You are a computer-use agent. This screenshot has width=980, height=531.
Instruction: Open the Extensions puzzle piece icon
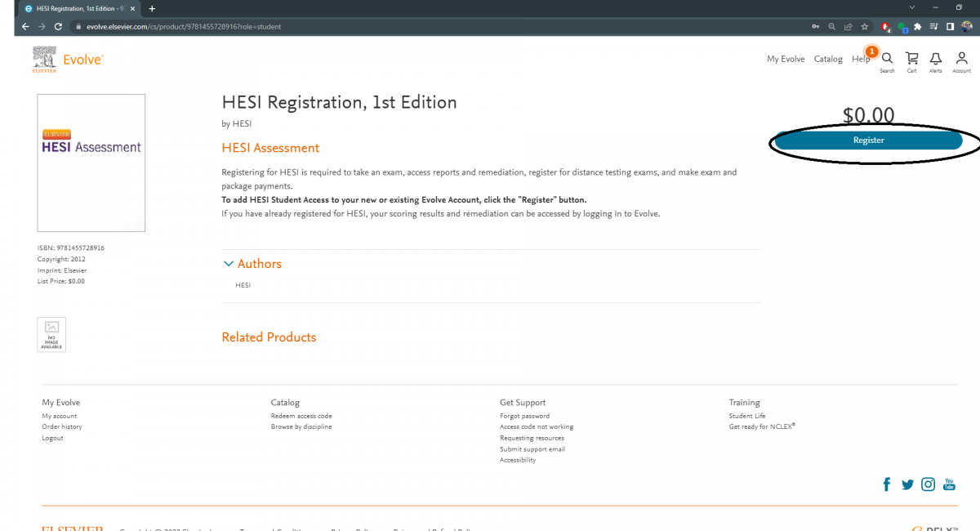click(918, 26)
